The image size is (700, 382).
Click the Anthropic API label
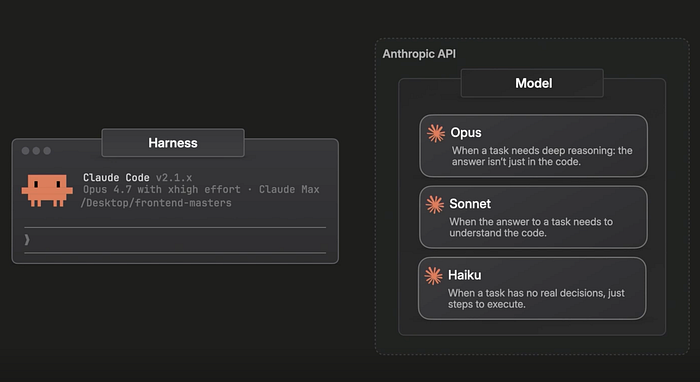click(x=419, y=54)
